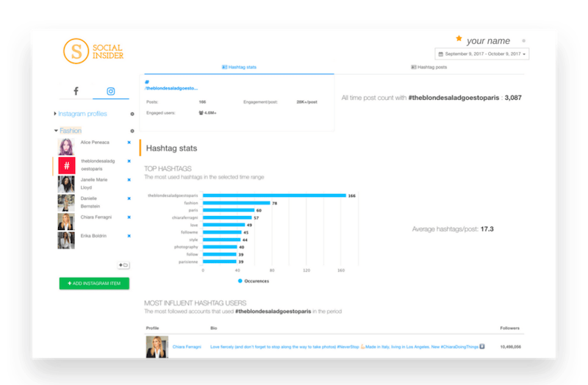
Task: Select Danielle Bernstein in sidebar
Action: click(x=90, y=203)
